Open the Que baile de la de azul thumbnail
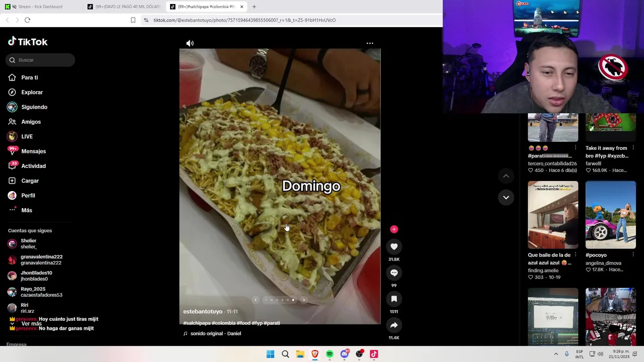 (x=553, y=215)
